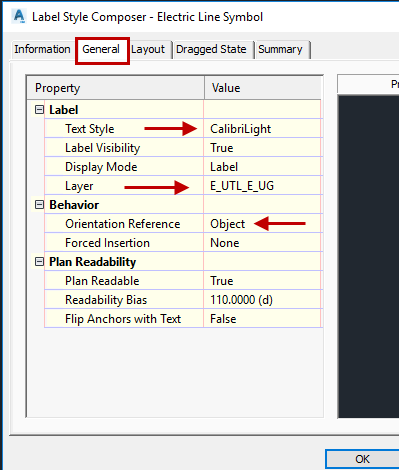Collapse the Behavior property group
399x470 pixels.
[39, 205]
